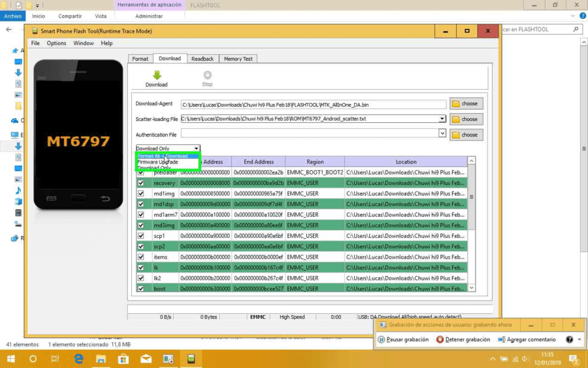The image size is (588, 368).
Task: Uncheck the md1img partition checkbox
Action: coord(141,193)
